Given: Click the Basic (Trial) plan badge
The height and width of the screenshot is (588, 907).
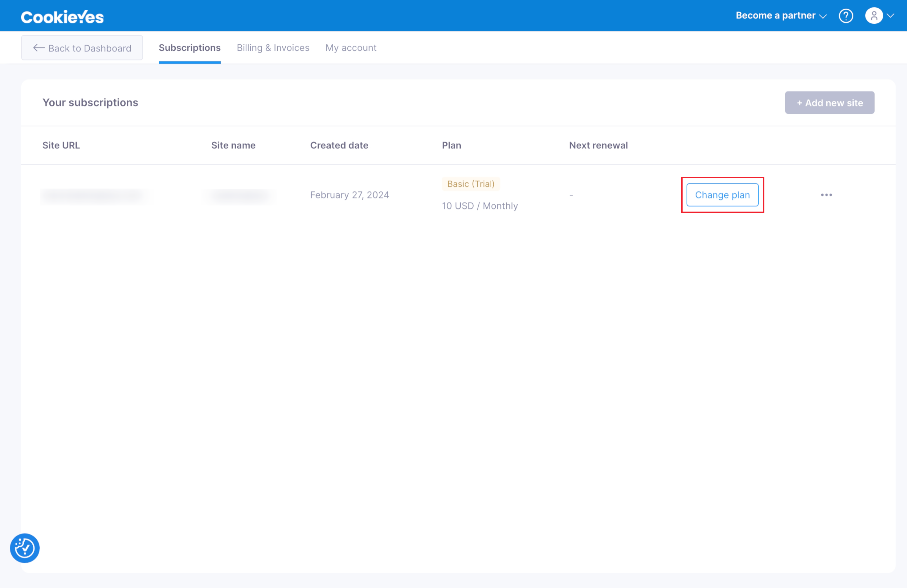Looking at the screenshot, I should point(471,184).
